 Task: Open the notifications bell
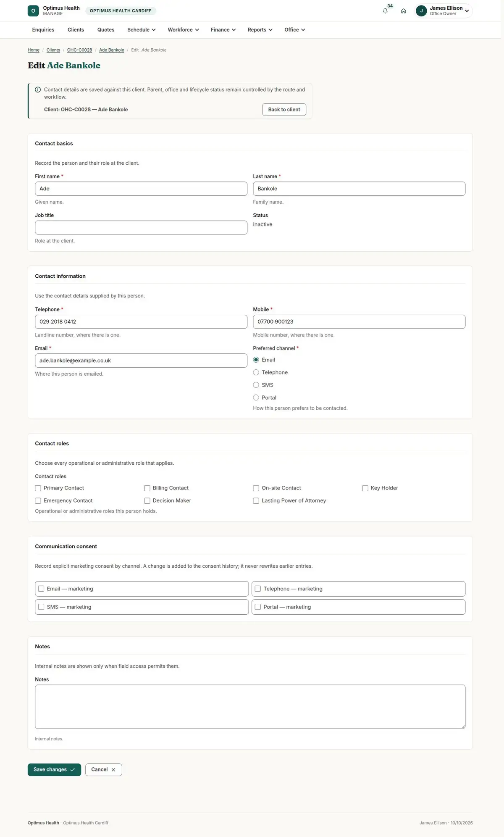click(385, 11)
